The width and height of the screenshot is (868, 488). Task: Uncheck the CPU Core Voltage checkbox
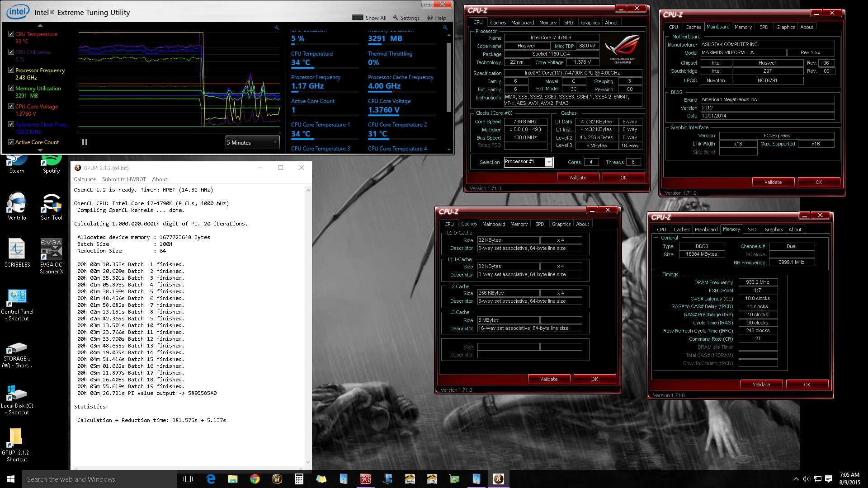(11, 106)
